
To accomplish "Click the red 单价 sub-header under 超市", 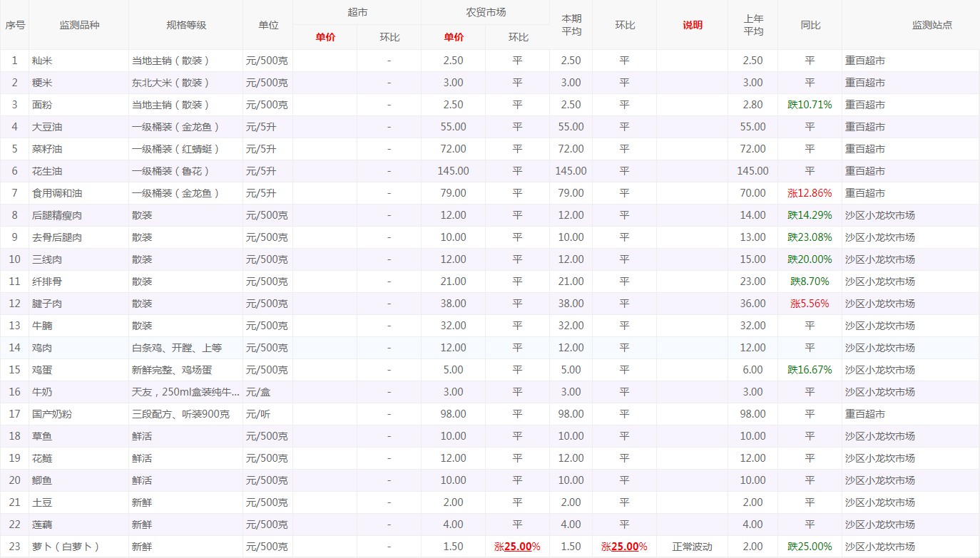I will 325,37.
